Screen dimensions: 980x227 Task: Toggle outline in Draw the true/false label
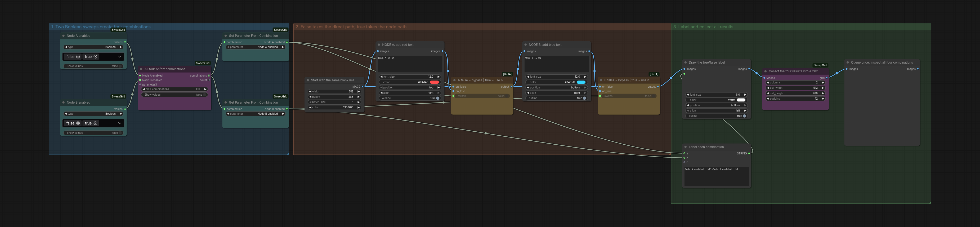tap(716, 116)
